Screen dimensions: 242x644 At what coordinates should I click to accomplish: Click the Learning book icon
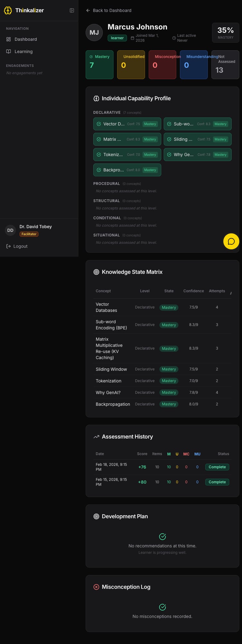tap(9, 52)
